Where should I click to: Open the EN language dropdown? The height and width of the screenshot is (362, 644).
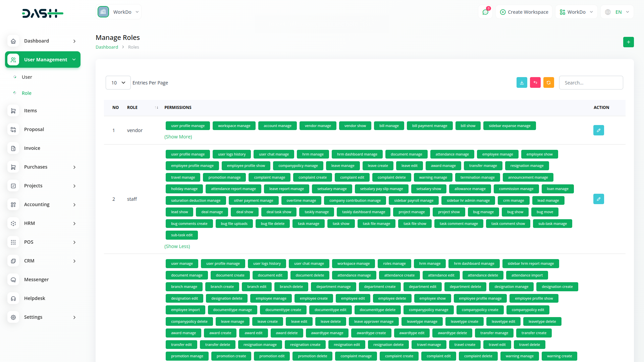pyautogui.click(x=616, y=12)
